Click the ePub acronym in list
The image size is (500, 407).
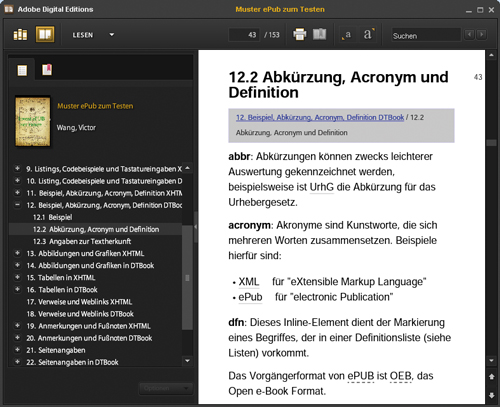pos(250,297)
